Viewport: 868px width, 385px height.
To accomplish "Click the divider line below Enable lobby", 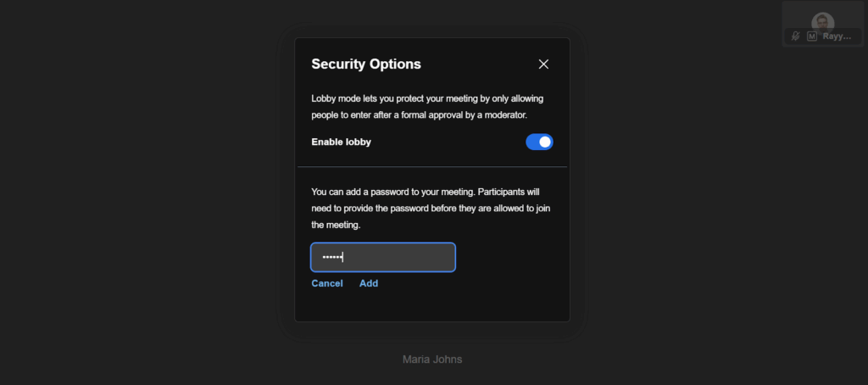I will [432, 167].
